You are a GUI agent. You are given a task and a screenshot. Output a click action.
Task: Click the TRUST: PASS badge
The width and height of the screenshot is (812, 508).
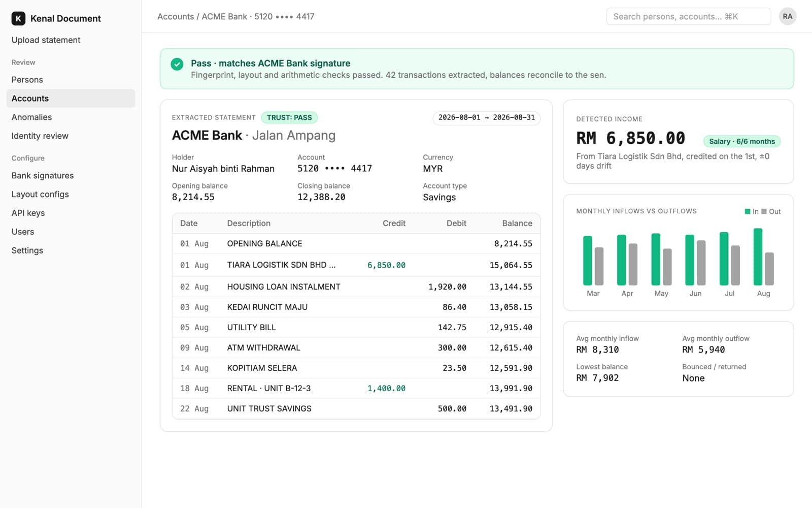click(289, 118)
